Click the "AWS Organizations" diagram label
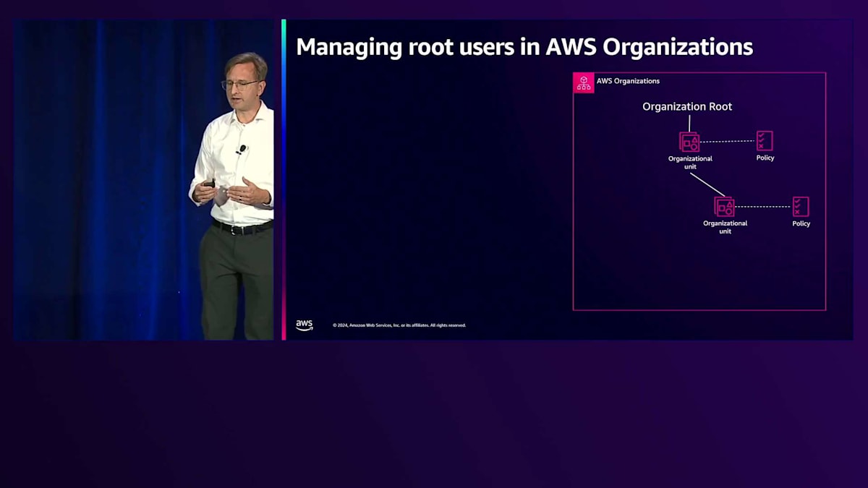868x488 pixels. coord(628,81)
